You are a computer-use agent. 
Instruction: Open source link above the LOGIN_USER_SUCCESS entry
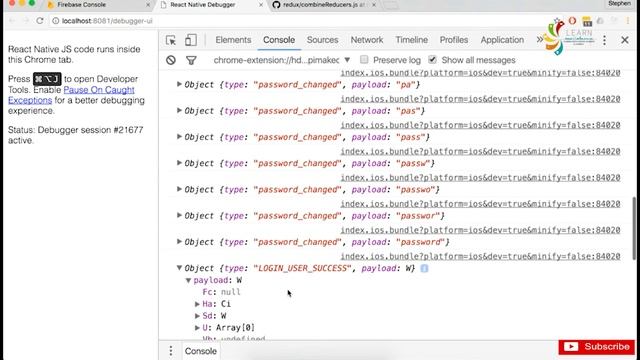tap(480, 256)
